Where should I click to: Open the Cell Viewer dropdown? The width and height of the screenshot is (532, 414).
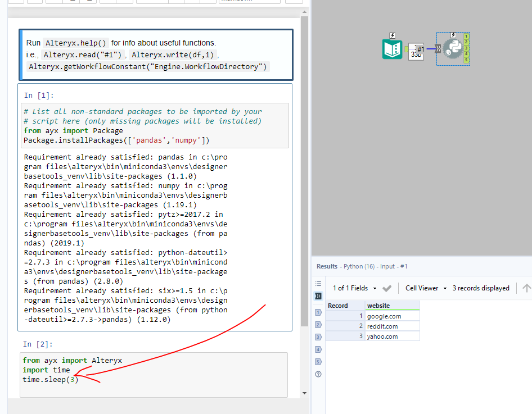coord(426,288)
